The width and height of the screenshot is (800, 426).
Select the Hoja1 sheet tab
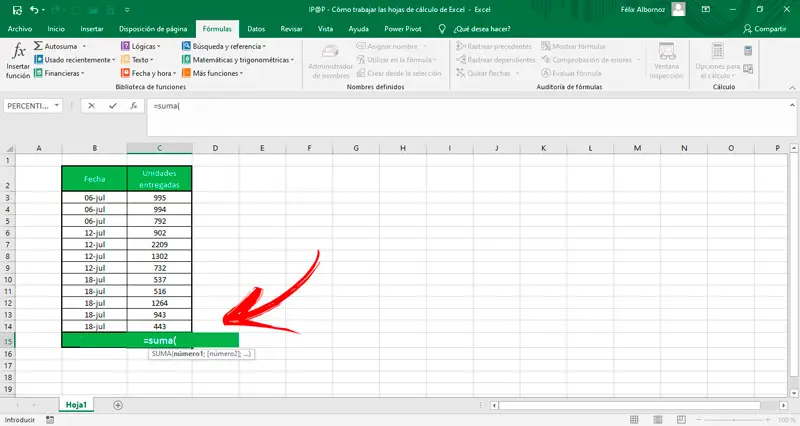tap(76, 405)
